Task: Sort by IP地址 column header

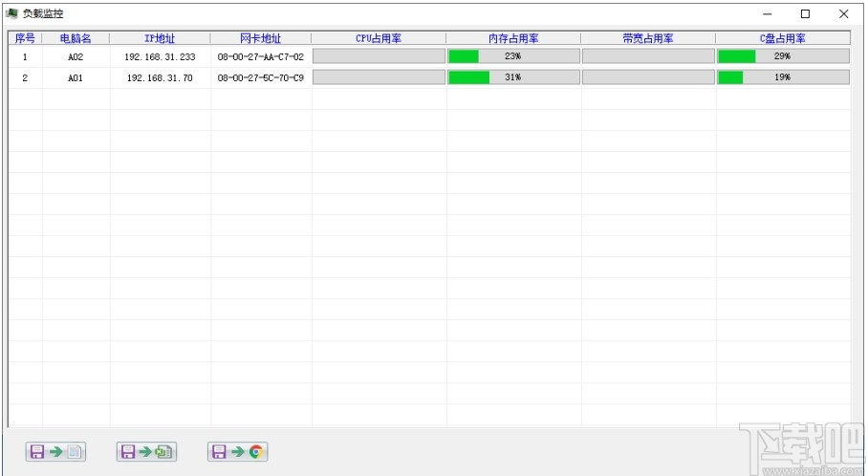Action: (160, 38)
